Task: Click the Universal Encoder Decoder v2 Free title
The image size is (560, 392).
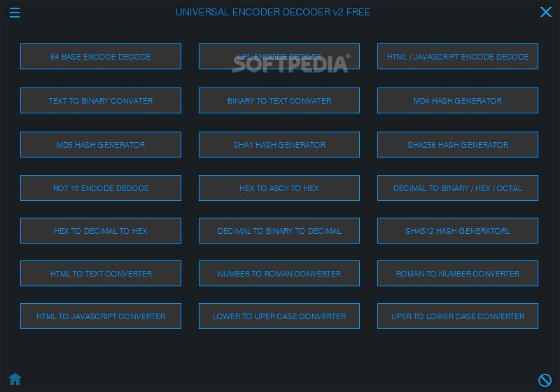Action: tap(273, 12)
